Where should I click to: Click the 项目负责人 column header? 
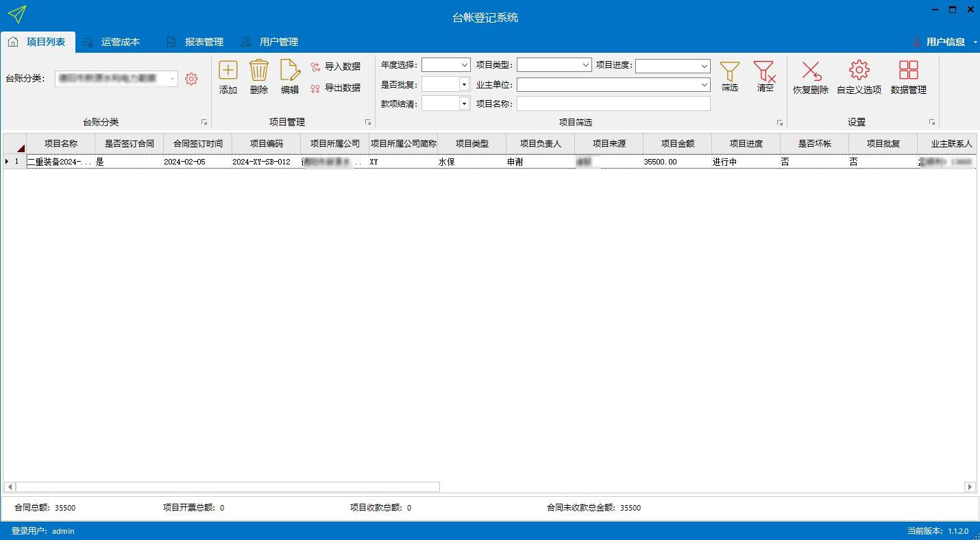[x=541, y=144]
